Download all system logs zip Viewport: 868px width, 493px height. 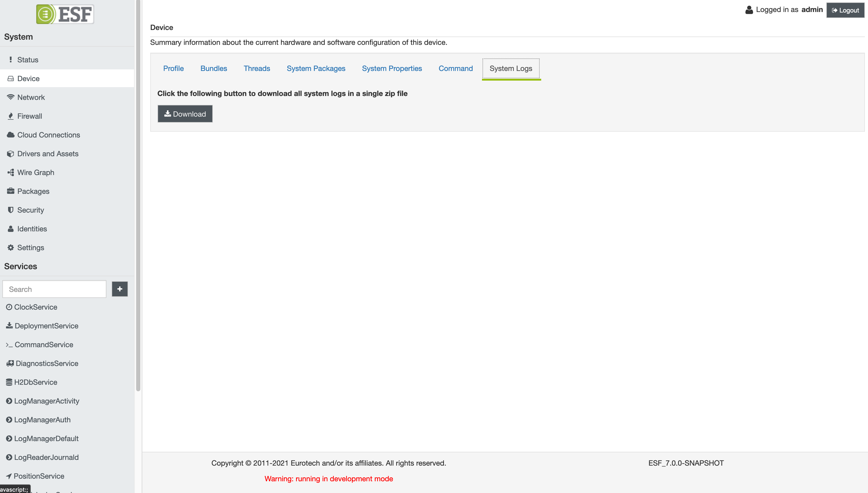click(x=185, y=114)
